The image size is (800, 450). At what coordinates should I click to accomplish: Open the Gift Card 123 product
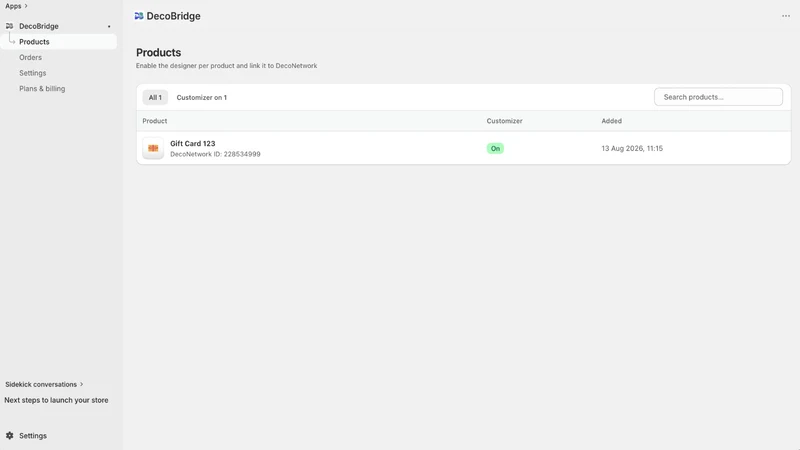click(x=193, y=143)
